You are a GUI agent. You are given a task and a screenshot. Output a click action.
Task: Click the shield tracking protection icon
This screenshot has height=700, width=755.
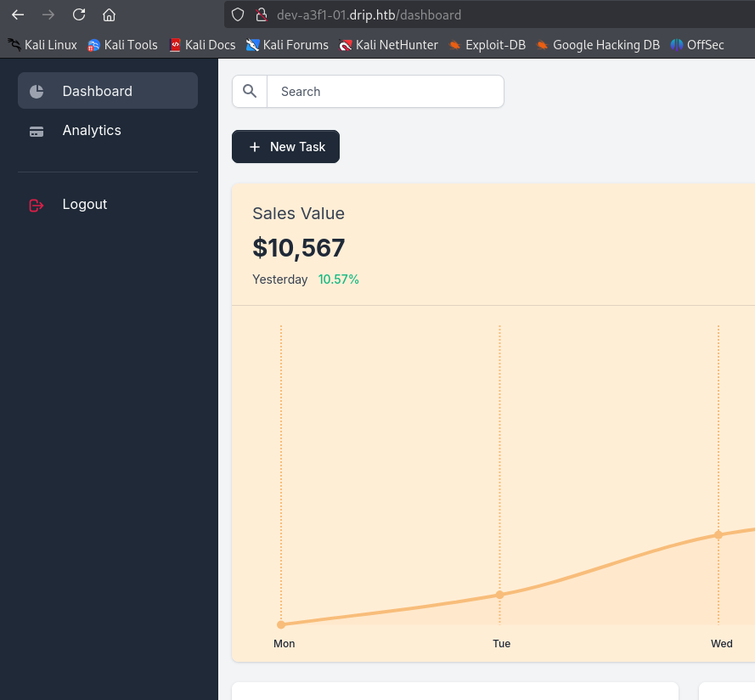point(238,14)
